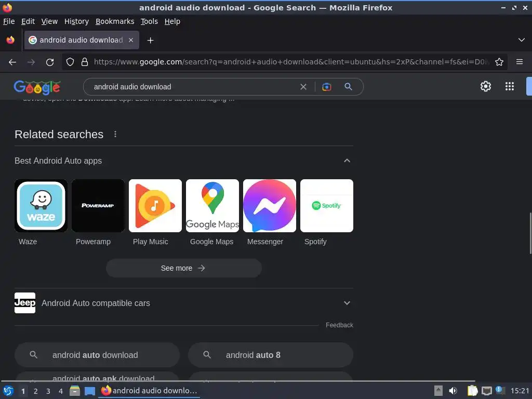Search android auto 8 suggestion
This screenshot has width=532, height=399.
271,355
